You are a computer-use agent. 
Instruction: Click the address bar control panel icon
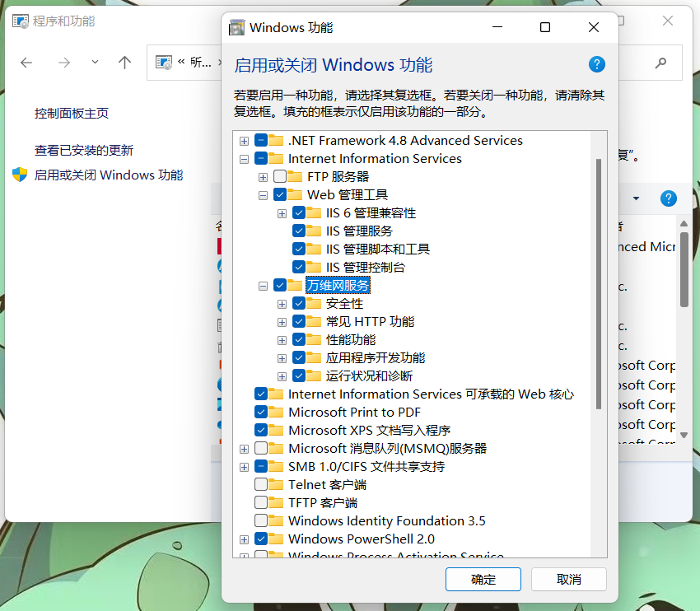pos(163,62)
